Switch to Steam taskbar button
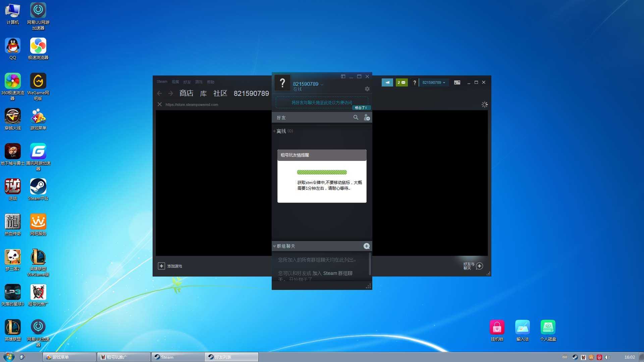The height and width of the screenshot is (362, 644). coord(178,357)
